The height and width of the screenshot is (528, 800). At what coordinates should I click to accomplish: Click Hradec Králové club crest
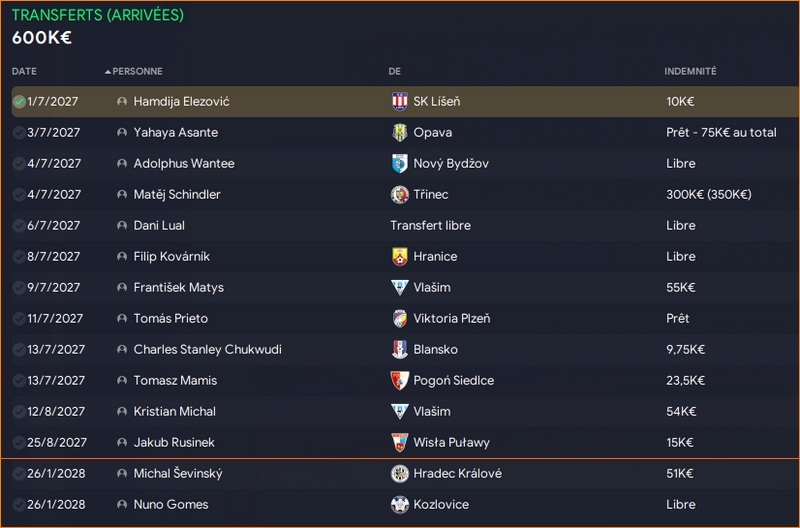coord(400,474)
